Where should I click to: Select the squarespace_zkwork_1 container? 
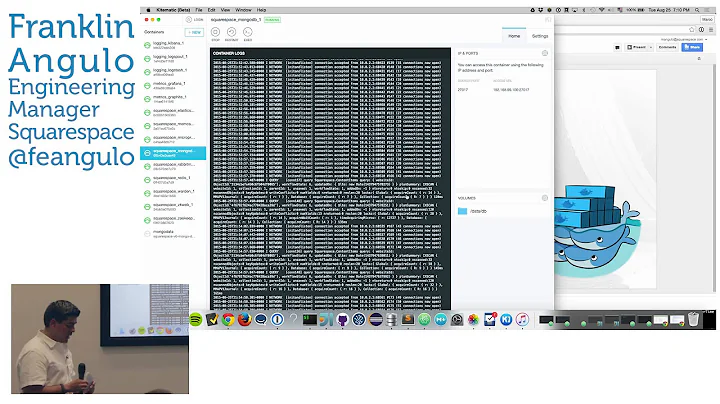click(x=173, y=207)
